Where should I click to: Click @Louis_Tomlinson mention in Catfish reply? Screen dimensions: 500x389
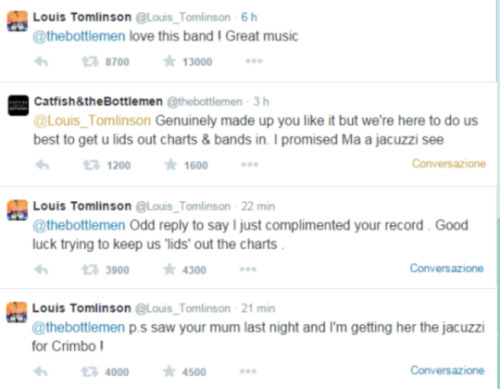pyautogui.click(x=92, y=121)
